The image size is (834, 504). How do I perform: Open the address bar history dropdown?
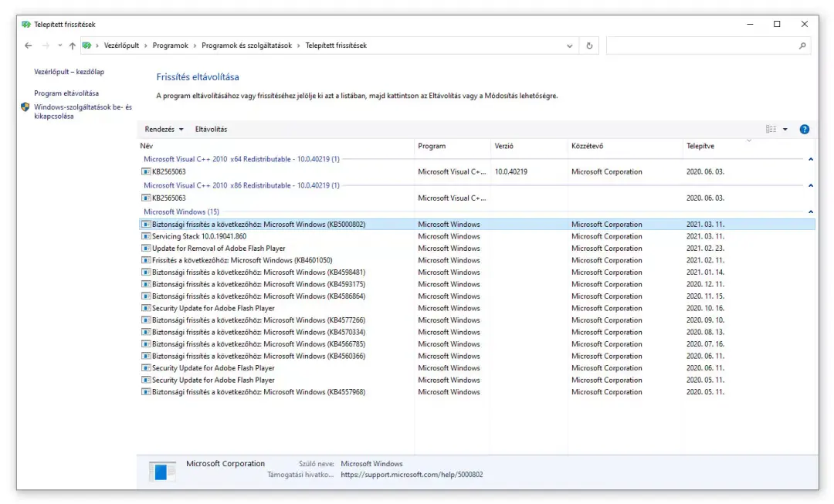click(570, 46)
